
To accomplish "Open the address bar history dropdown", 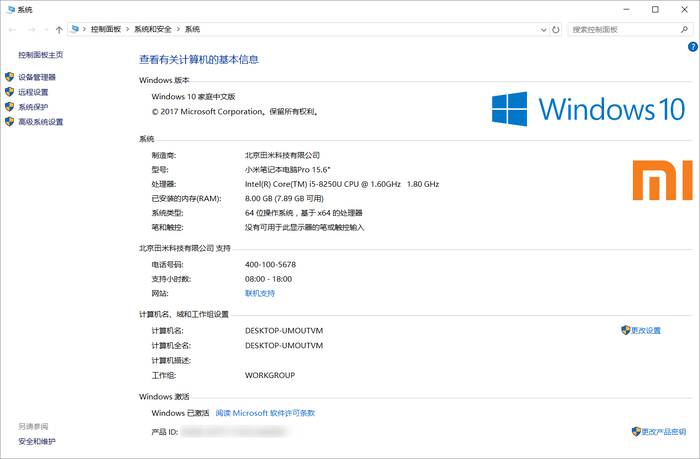I will coord(543,30).
